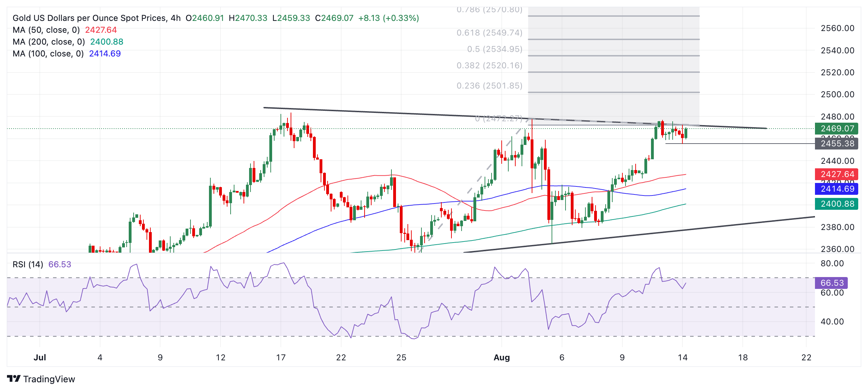Screen dimensions: 868x391
Task: Click the Jul date marker on time axis
Action: click(40, 358)
